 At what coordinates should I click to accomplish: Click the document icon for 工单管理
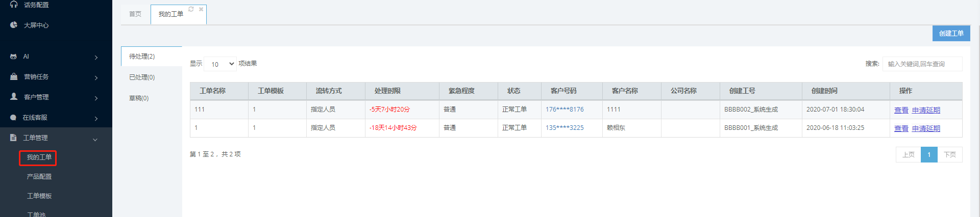point(14,138)
